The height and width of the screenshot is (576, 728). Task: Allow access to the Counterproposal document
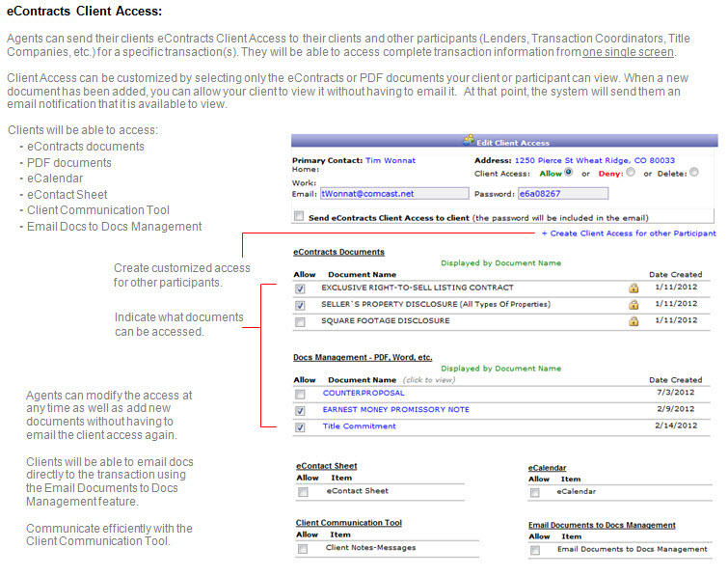301,394
